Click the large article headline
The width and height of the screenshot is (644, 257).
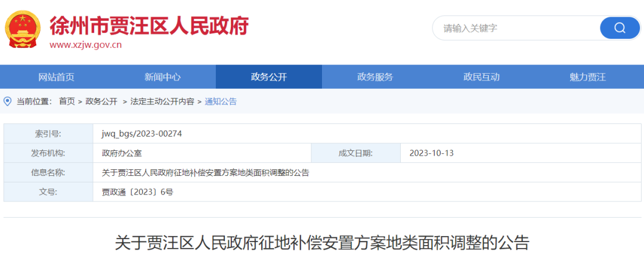coord(322,243)
